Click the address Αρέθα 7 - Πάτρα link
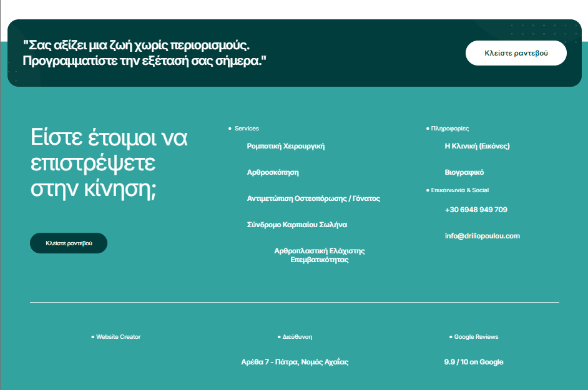This screenshot has height=390, width=588. click(x=295, y=362)
